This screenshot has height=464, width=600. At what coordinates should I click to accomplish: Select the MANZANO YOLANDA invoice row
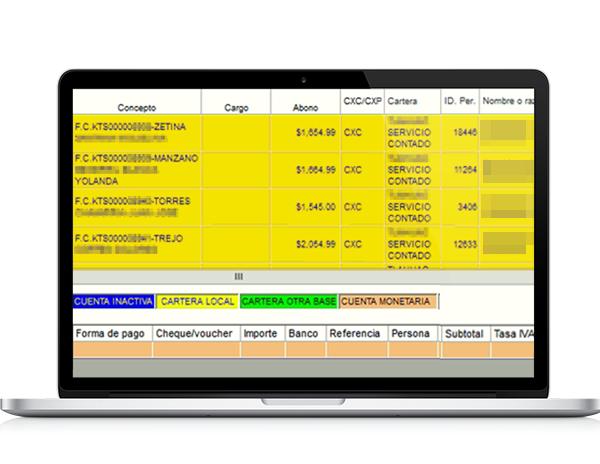(303, 170)
